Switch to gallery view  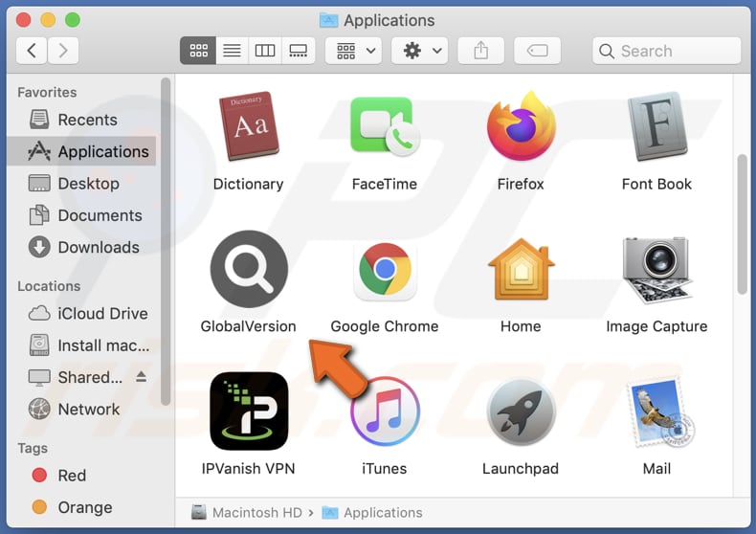tap(298, 51)
